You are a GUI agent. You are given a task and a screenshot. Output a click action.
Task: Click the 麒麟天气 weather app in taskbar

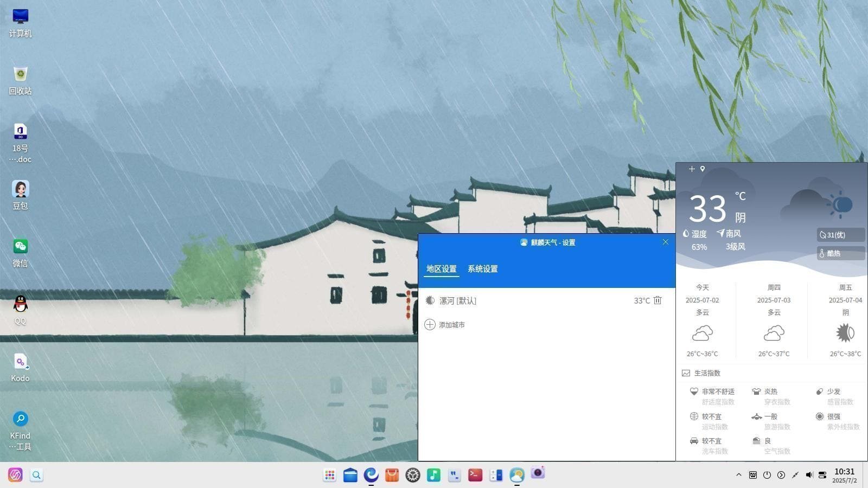click(x=517, y=475)
